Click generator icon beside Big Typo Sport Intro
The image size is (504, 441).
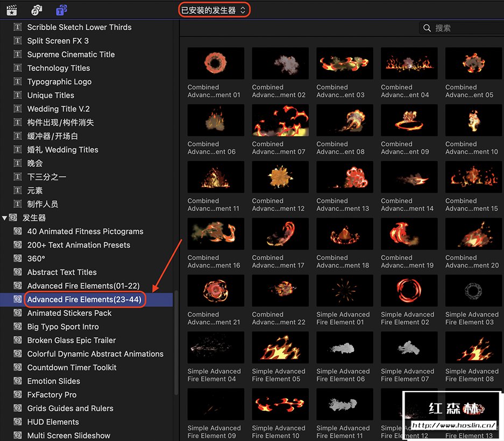(x=18, y=326)
